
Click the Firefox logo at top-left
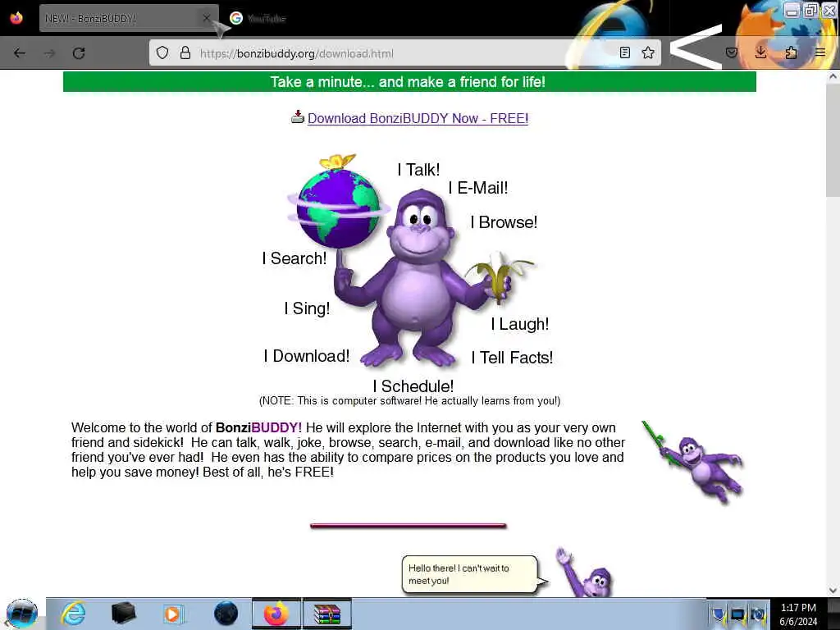16,18
